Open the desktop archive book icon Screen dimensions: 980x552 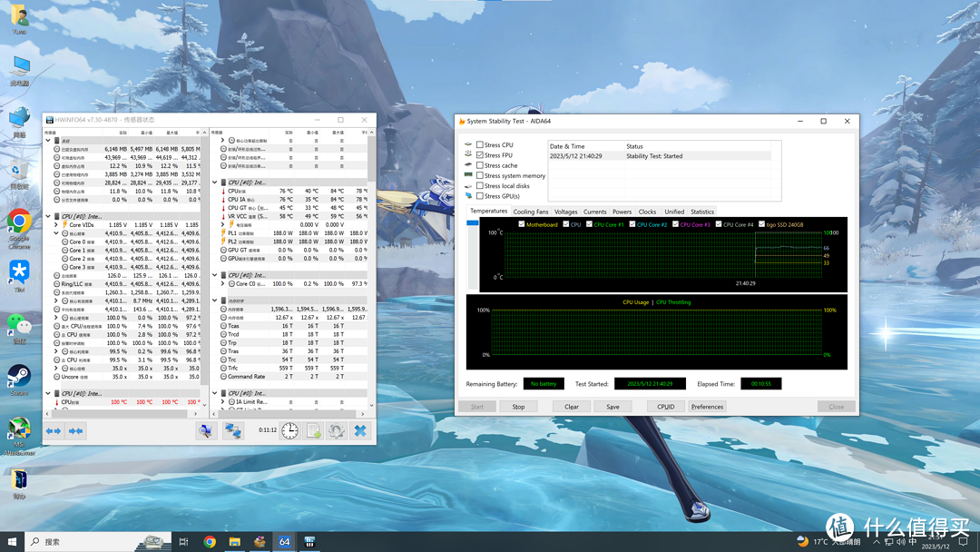[19, 483]
